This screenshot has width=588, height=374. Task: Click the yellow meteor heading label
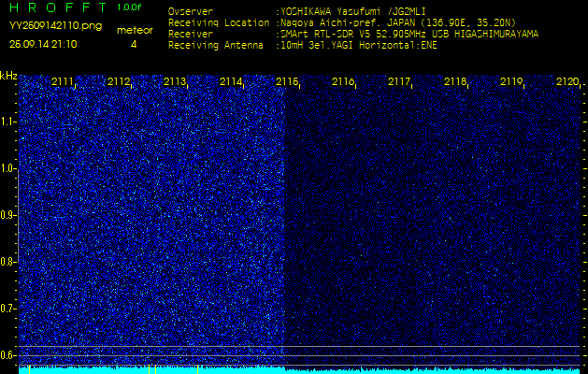point(135,30)
